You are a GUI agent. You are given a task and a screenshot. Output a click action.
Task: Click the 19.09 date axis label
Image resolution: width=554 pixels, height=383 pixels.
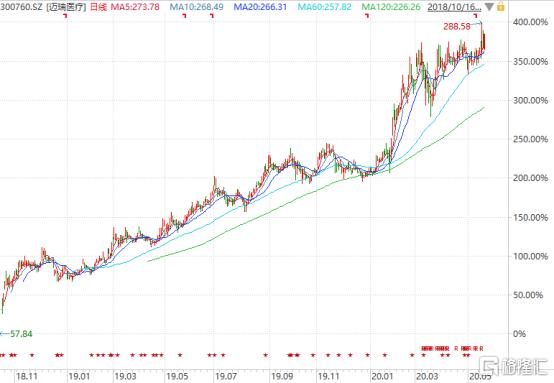tap(282, 376)
